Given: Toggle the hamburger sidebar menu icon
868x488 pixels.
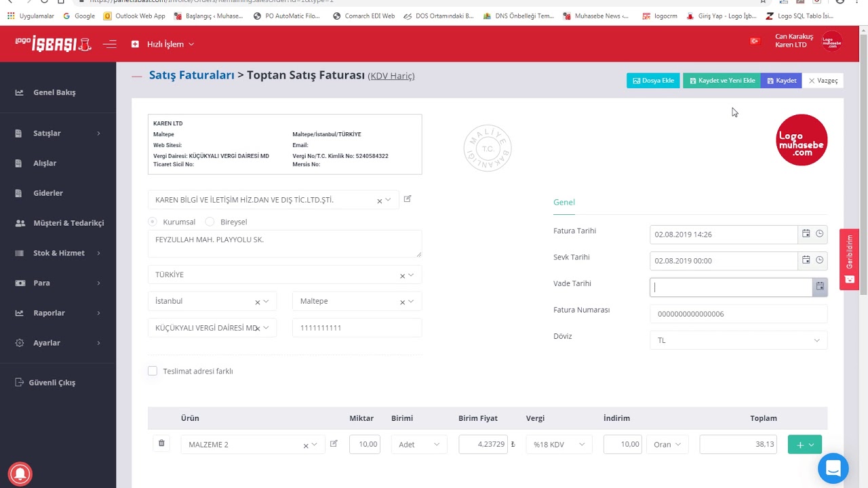Looking at the screenshot, I should point(109,44).
